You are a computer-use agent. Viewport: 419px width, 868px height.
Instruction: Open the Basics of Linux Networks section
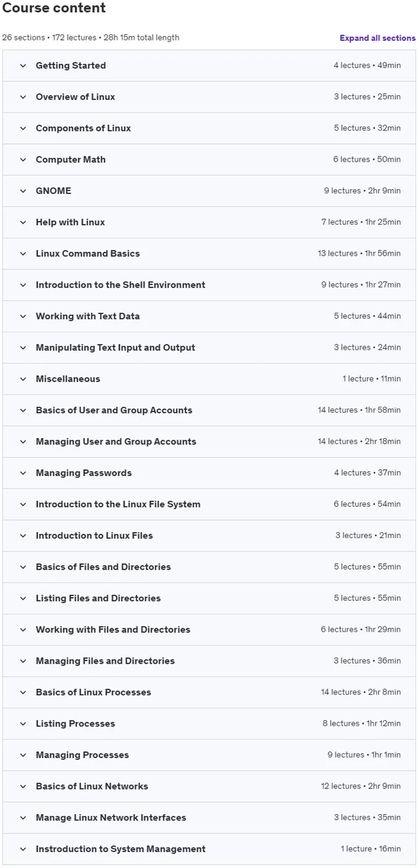pyautogui.click(x=209, y=786)
